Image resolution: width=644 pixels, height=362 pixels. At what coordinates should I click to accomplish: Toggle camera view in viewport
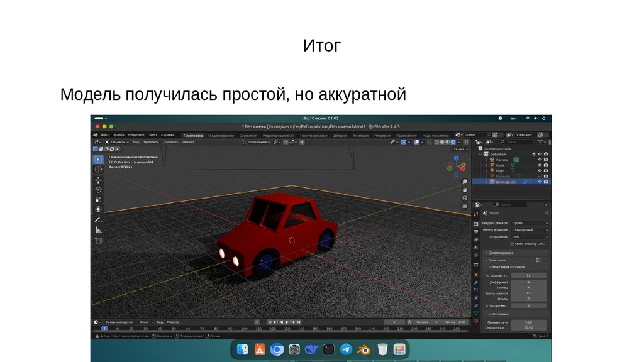pyautogui.click(x=465, y=197)
